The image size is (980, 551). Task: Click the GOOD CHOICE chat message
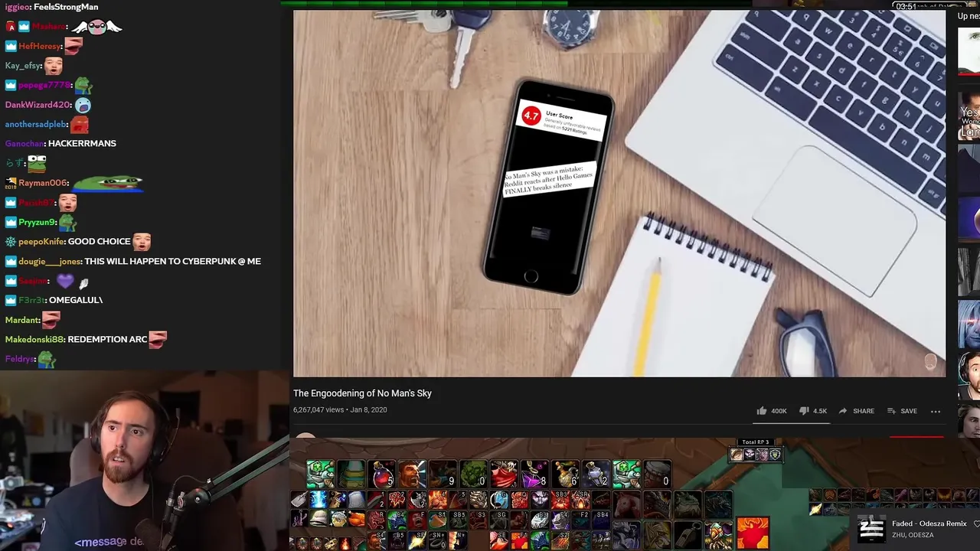99,242
